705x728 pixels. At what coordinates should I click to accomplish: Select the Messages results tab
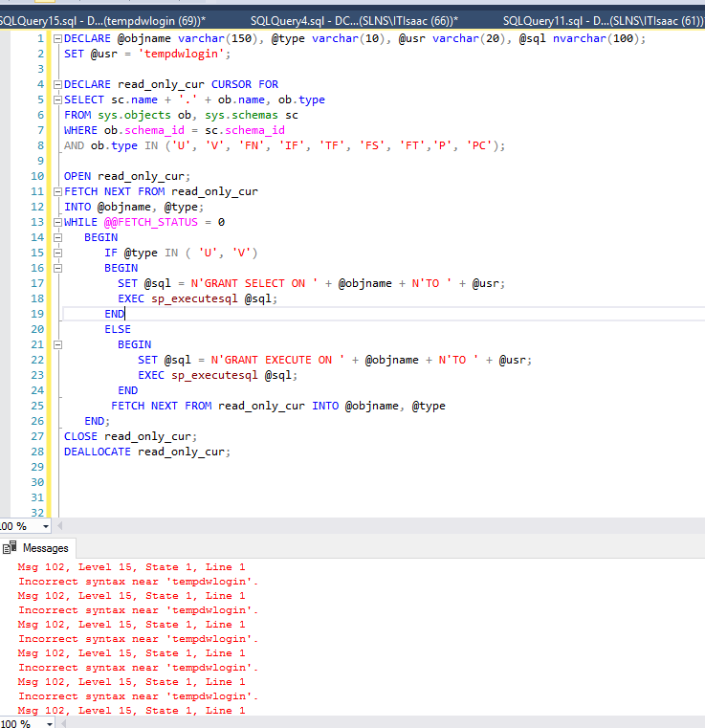(x=38, y=548)
